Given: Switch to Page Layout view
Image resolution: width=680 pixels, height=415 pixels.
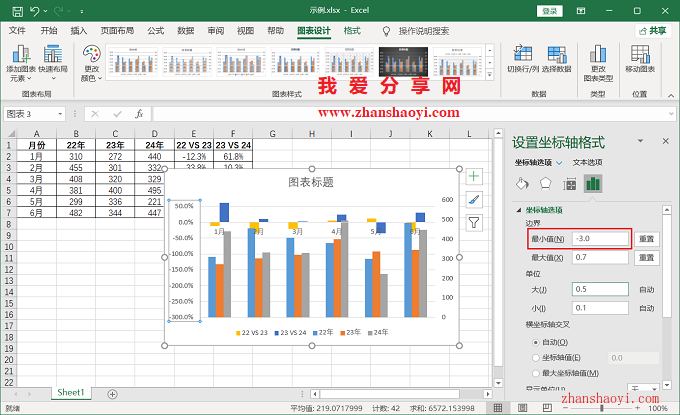Looking at the screenshot, I should (x=523, y=408).
